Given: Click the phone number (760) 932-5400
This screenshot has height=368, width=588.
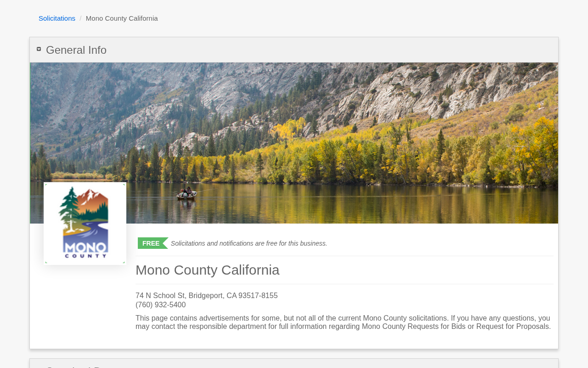Looking at the screenshot, I should 161,305.
